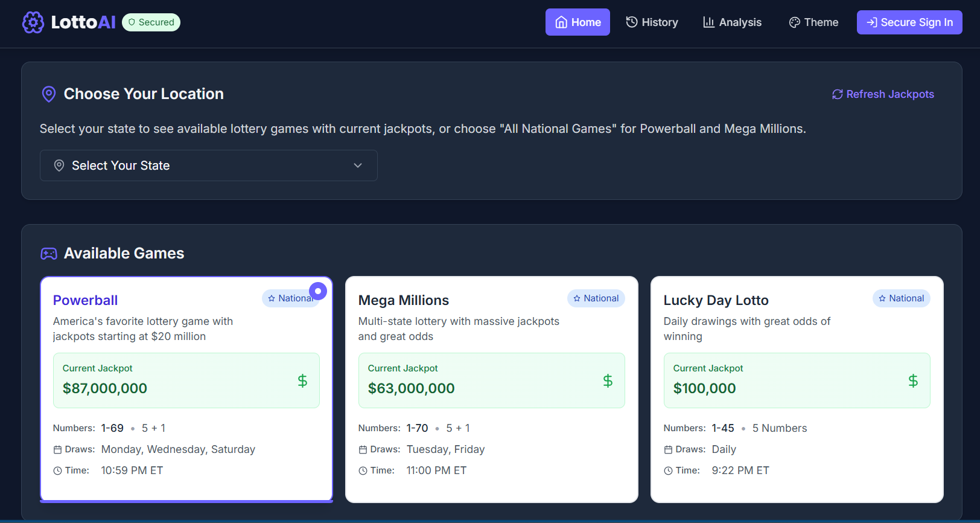Click the Refresh Jackpots link
The width and height of the screenshot is (980, 523).
pyautogui.click(x=883, y=94)
